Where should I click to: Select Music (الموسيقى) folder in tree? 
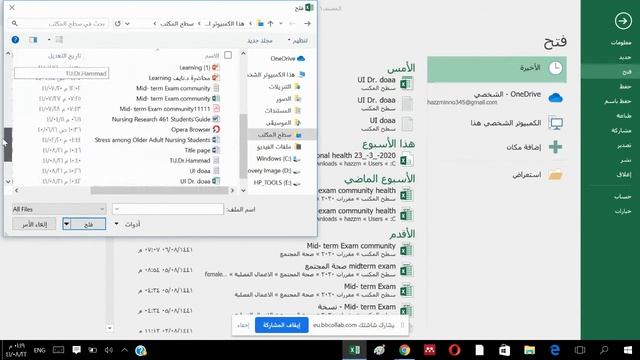(282, 122)
